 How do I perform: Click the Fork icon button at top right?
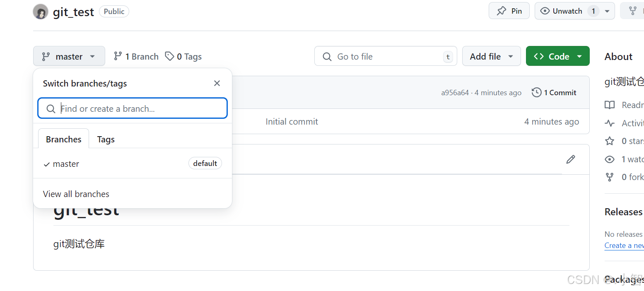pos(632,11)
